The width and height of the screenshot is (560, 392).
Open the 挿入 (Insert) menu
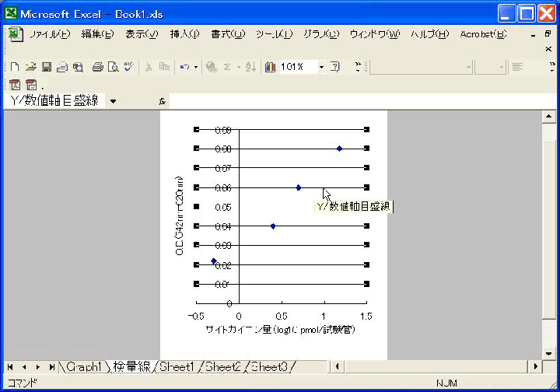pos(184,34)
